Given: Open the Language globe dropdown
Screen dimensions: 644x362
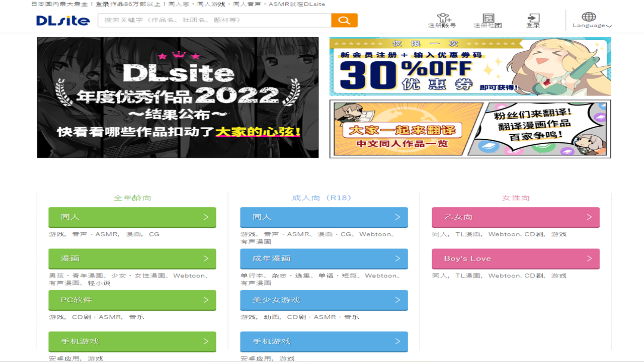Looking at the screenshot, I should (592, 20).
